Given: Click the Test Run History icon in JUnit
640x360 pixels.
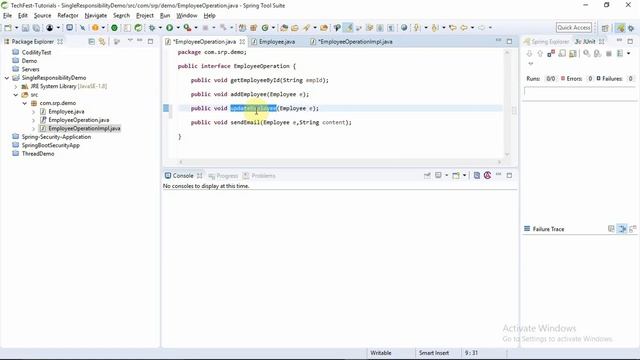Looking at the screenshot, I should click(x=620, y=53).
